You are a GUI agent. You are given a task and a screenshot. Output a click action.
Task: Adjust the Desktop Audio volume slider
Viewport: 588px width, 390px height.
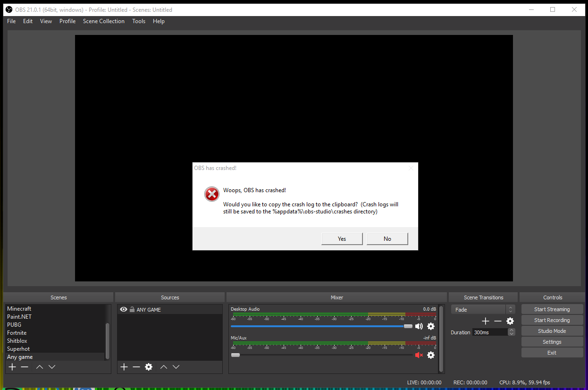click(322, 326)
